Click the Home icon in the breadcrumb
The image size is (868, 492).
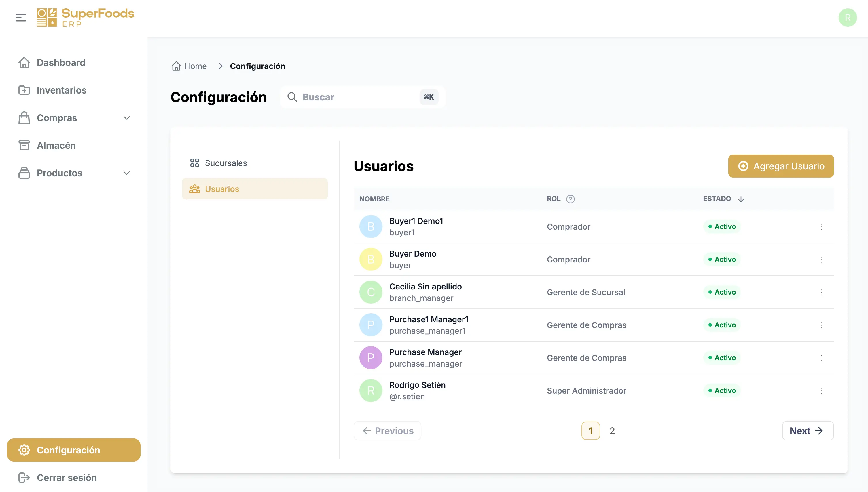176,66
